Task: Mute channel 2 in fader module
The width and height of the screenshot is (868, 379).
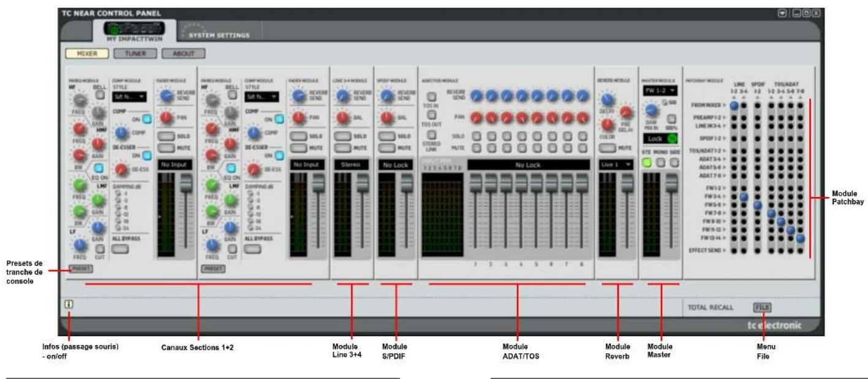Action: point(298,148)
